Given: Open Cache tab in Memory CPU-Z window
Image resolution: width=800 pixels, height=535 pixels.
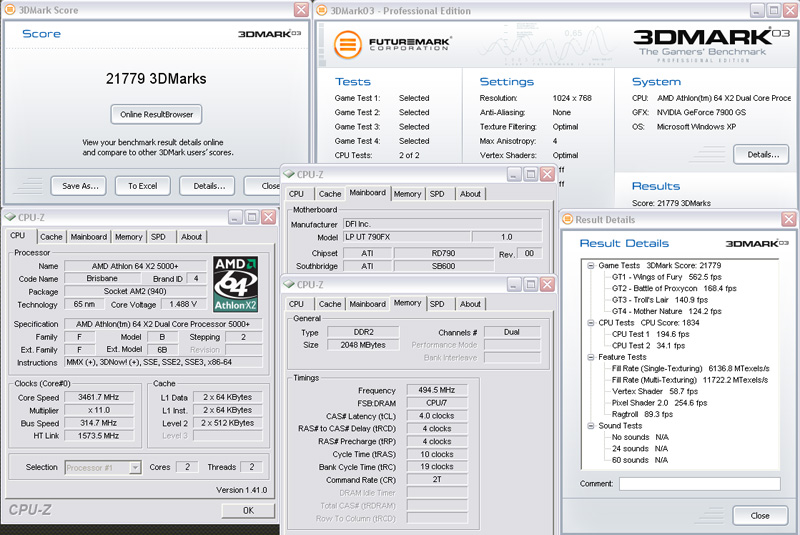Looking at the screenshot, I should [330, 304].
